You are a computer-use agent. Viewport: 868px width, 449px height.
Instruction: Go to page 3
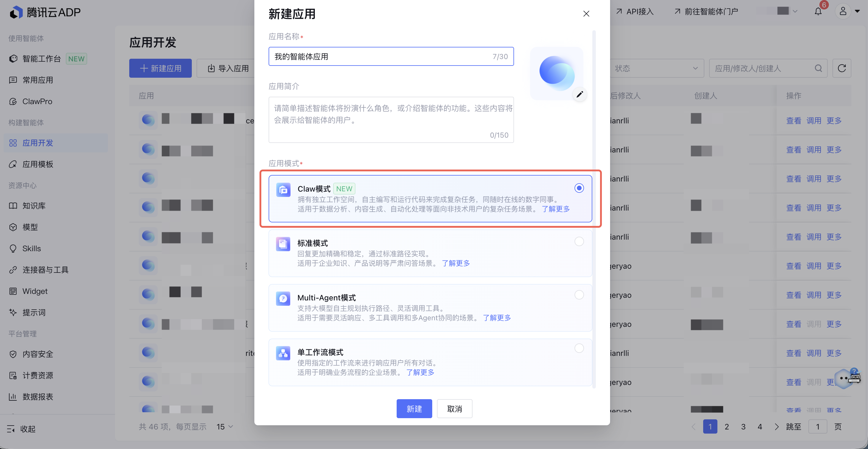click(743, 427)
